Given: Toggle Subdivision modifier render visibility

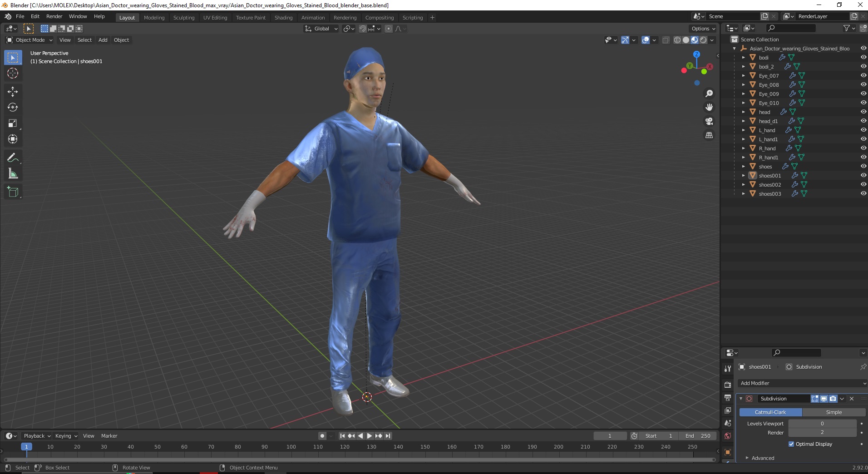Looking at the screenshot, I should 833,399.
